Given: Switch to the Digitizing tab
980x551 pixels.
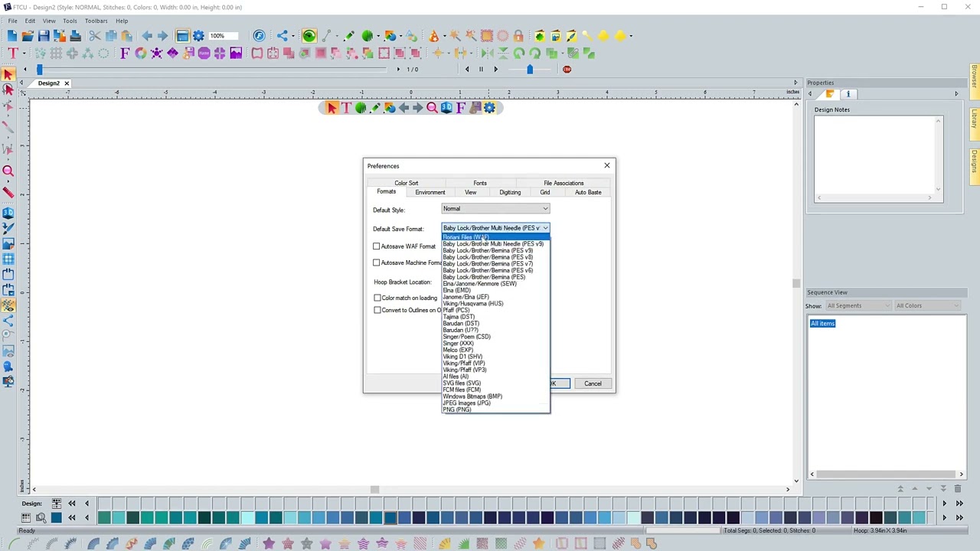Looking at the screenshot, I should click(x=510, y=192).
